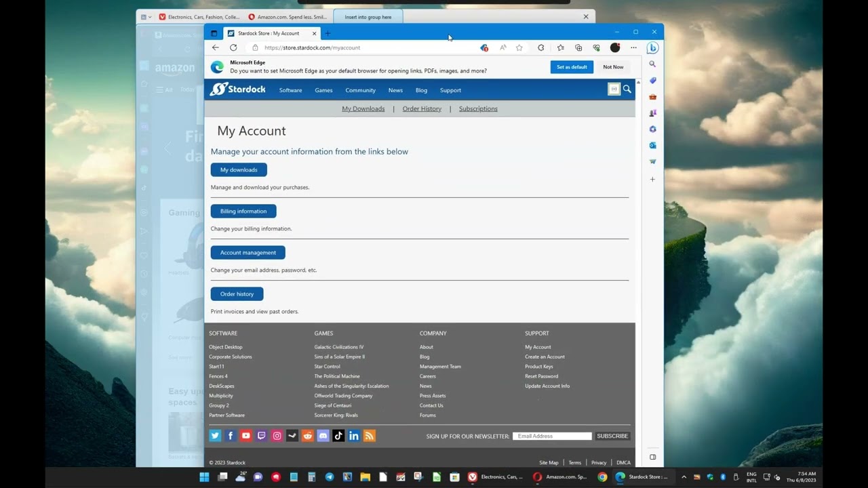The width and height of the screenshot is (868, 488).
Task: Open Reset Password footer link
Action: click(541, 376)
